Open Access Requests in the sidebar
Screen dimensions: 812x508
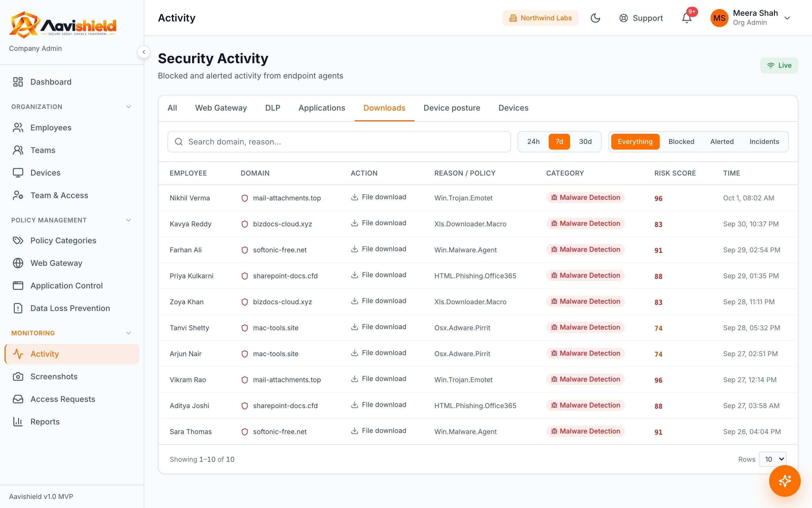(x=72, y=399)
